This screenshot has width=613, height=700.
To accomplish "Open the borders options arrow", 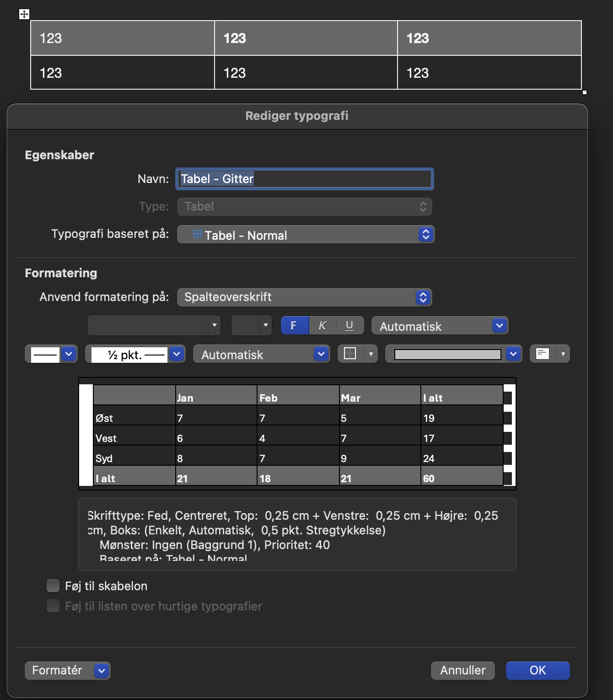I will pos(370,354).
